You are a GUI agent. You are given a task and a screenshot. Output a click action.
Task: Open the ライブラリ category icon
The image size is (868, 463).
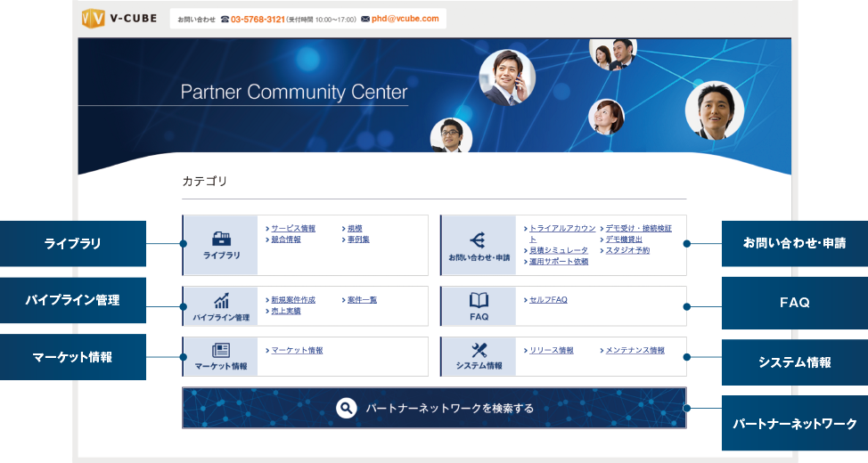(221, 239)
